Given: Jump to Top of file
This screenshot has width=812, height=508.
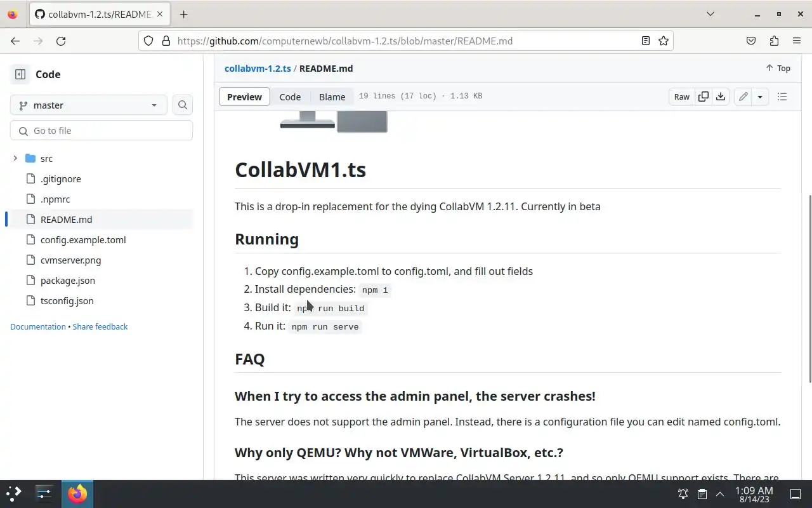Looking at the screenshot, I should point(778,69).
